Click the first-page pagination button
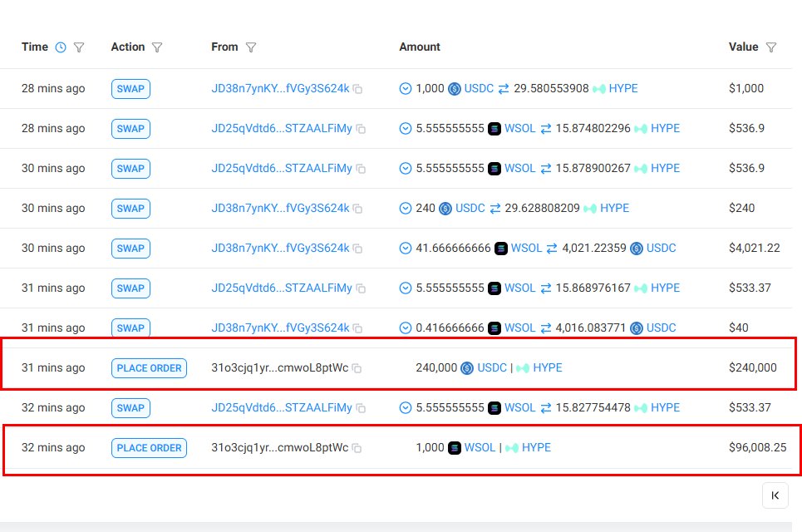Image resolution: width=802 pixels, height=532 pixels. (775, 495)
